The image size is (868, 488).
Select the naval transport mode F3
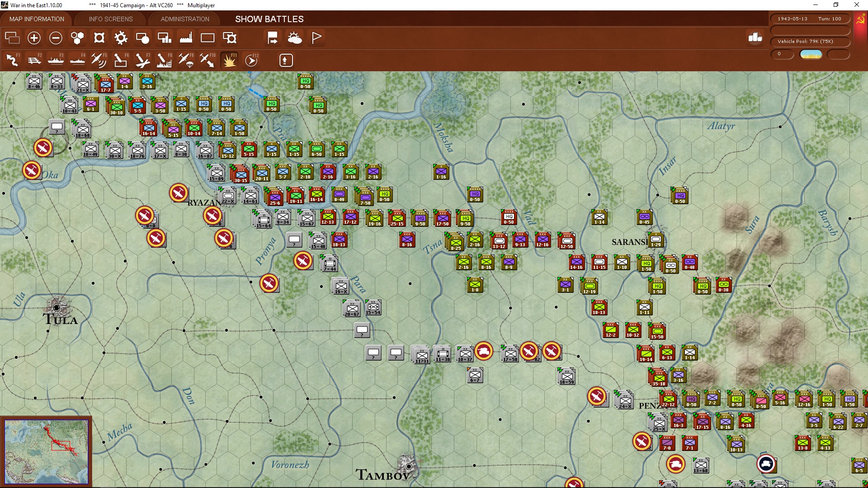56,60
